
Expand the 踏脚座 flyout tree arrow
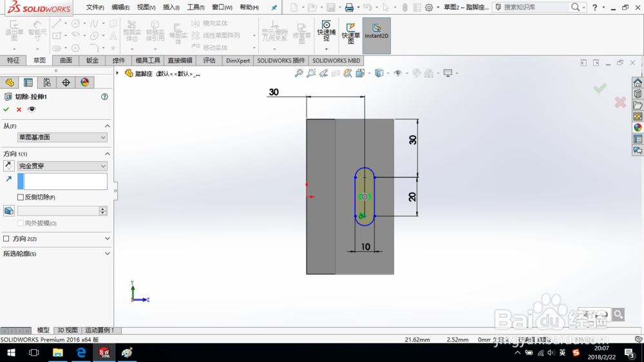coord(117,73)
